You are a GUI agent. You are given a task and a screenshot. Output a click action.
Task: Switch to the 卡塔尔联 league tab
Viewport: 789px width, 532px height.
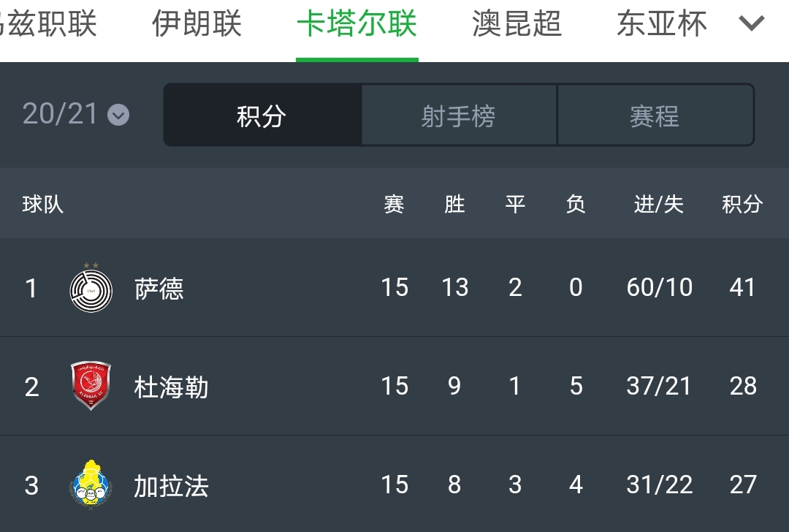pyautogui.click(x=357, y=25)
